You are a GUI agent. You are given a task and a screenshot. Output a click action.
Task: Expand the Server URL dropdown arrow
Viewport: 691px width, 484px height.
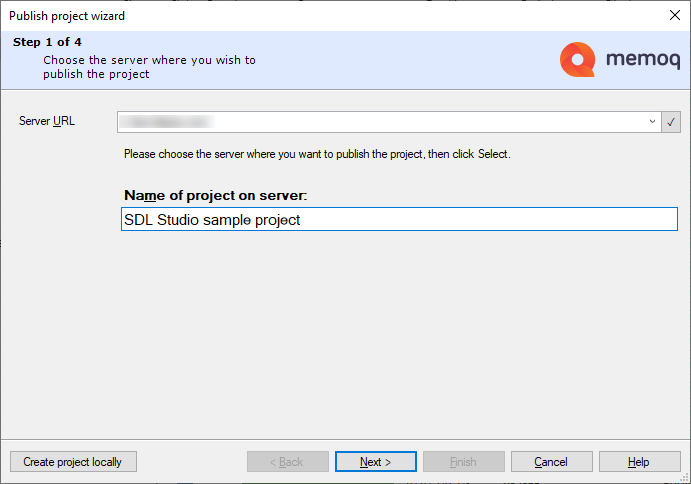pos(651,122)
